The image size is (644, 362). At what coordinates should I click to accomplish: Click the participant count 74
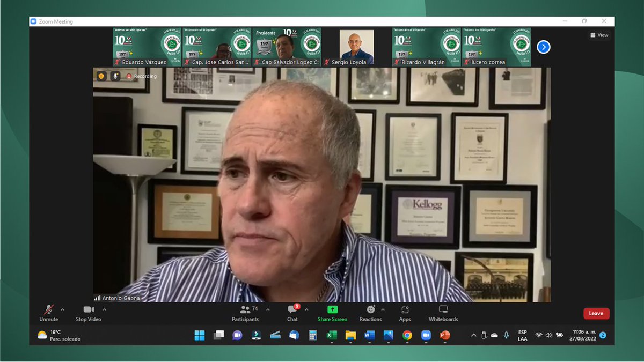(255, 308)
